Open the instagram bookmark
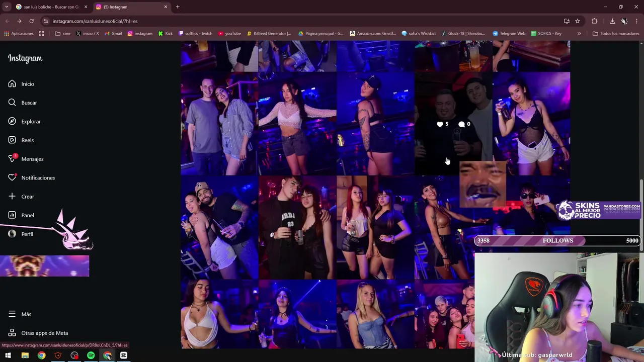 (140, 34)
